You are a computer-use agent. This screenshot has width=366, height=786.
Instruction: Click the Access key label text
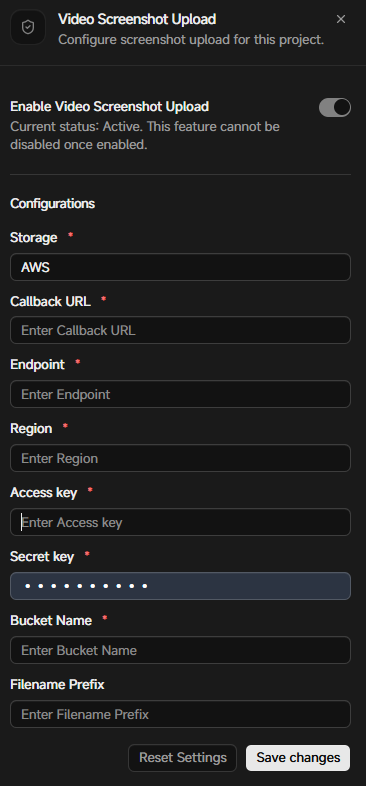point(44,493)
